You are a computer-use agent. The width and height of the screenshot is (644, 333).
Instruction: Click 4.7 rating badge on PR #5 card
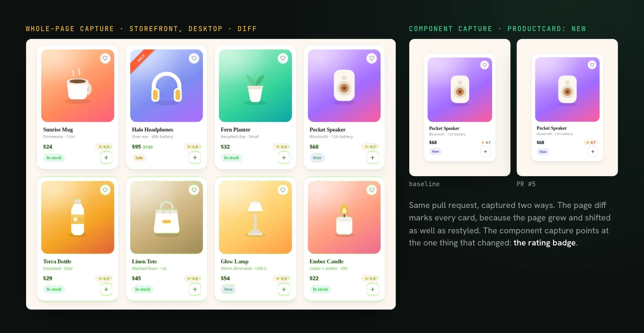591,142
